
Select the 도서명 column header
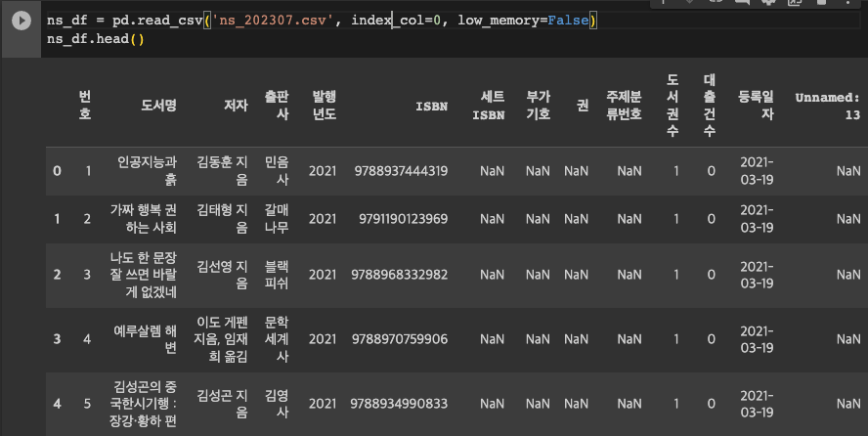[x=159, y=106]
